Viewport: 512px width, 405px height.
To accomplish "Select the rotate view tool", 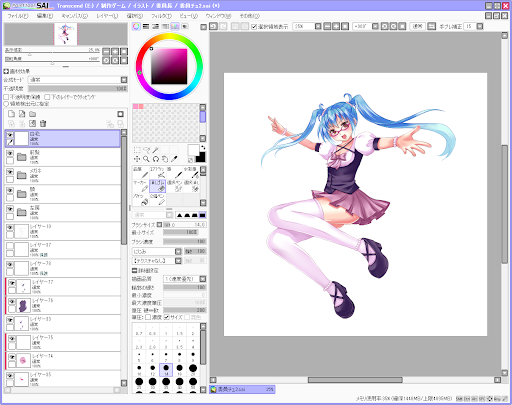I will pyautogui.click(x=156, y=159).
